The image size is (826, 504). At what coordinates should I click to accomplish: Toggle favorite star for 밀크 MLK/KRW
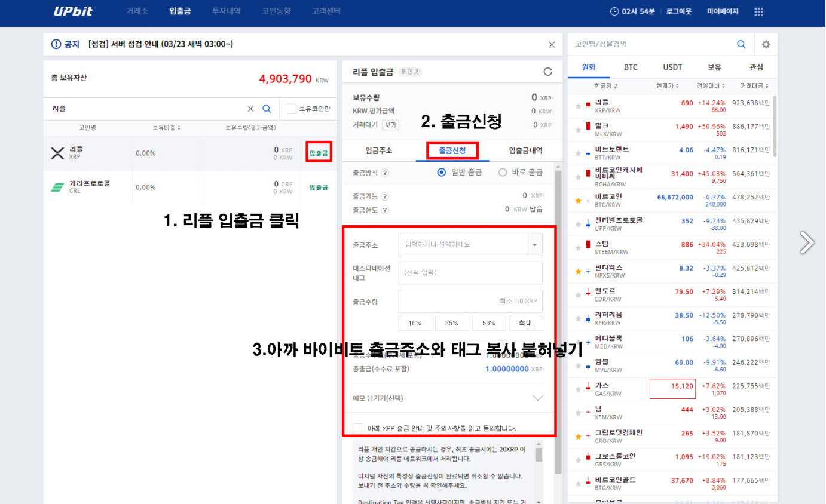578,130
